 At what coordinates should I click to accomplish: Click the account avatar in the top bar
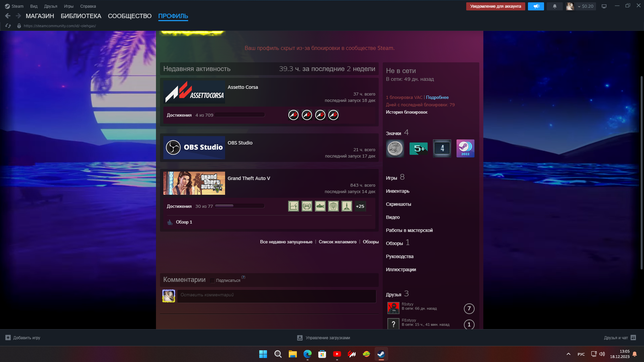pyautogui.click(x=570, y=6)
